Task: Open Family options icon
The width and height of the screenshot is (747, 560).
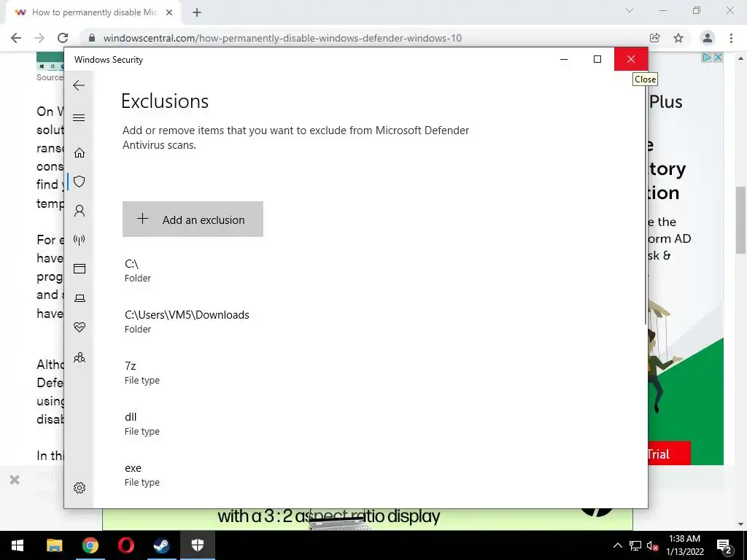Action: click(80, 357)
